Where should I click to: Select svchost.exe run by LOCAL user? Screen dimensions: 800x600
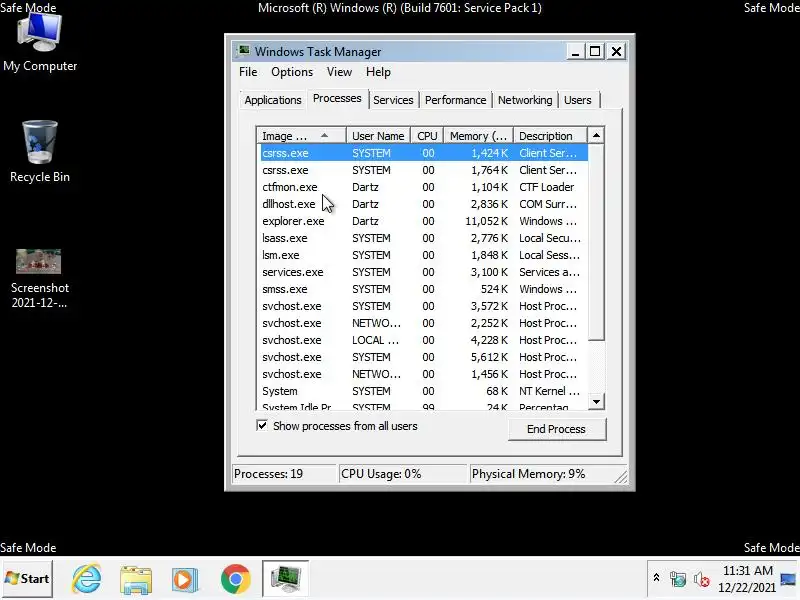(x=424, y=340)
